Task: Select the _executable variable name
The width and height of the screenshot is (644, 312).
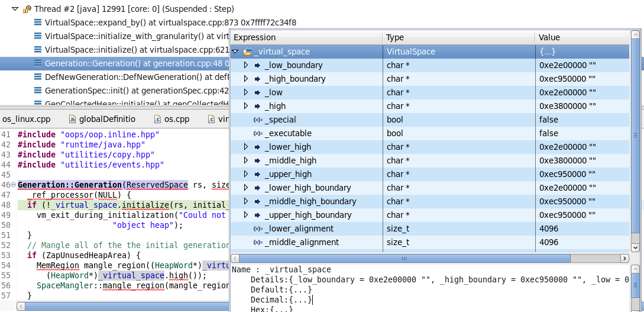Action: (x=288, y=133)
